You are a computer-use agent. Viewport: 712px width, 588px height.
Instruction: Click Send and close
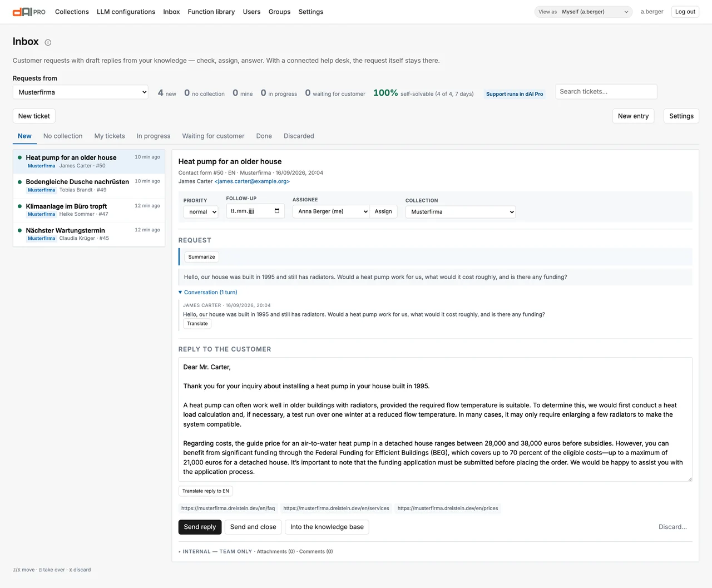(253, 527)
